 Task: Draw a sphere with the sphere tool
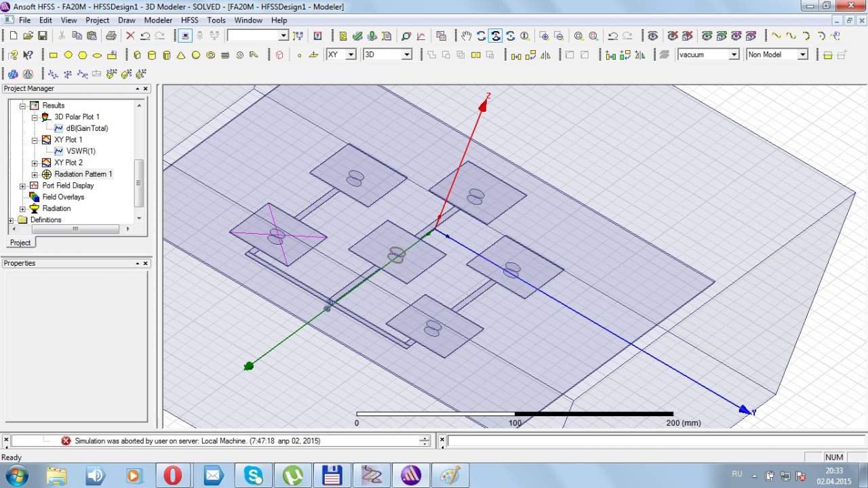[x=196, y=55]
